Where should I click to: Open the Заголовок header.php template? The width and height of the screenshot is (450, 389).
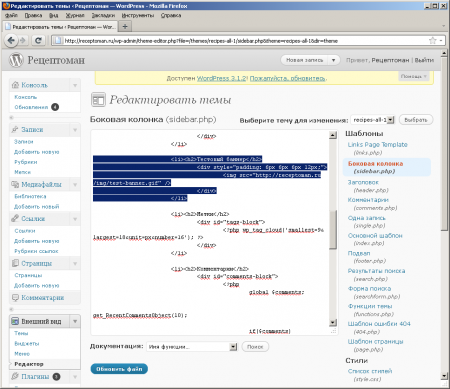pos(363,182)
